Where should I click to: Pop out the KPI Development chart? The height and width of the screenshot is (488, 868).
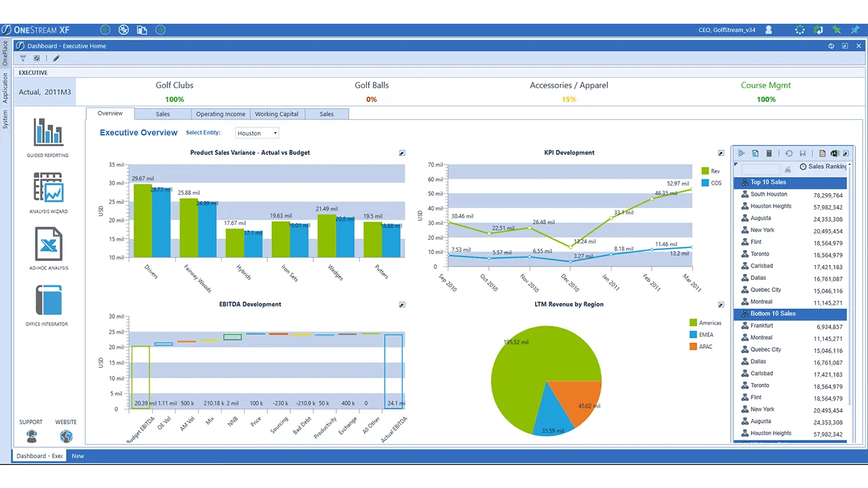pos(721,152)
